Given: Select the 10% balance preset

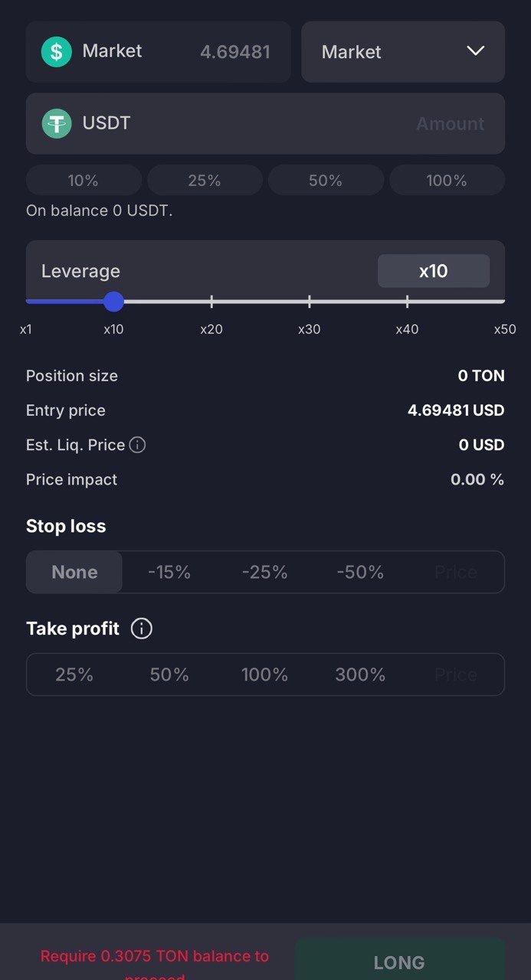Looking at the screenshot, I should 84,180.
